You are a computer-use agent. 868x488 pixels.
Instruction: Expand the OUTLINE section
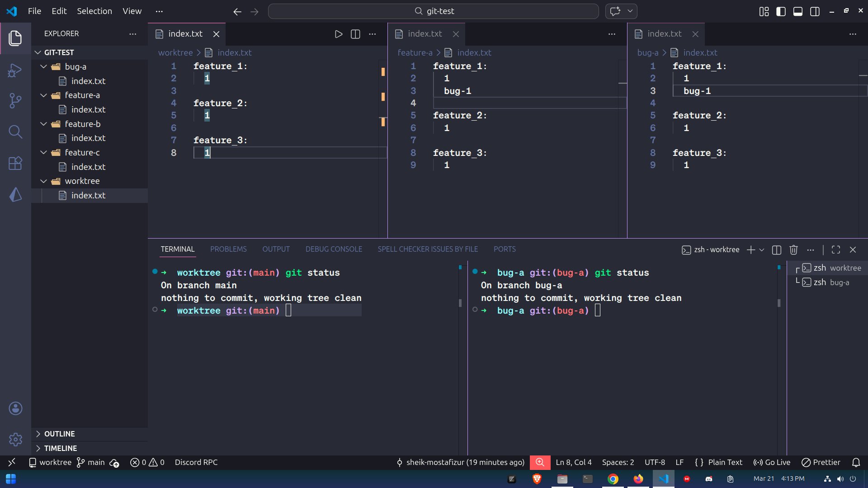tap(59, 434)
